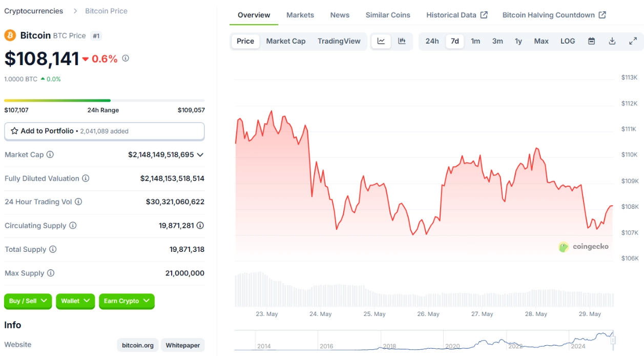Click the Bitcoin orange logo icon
Viewport: 644px width, 356px height.
10,35
